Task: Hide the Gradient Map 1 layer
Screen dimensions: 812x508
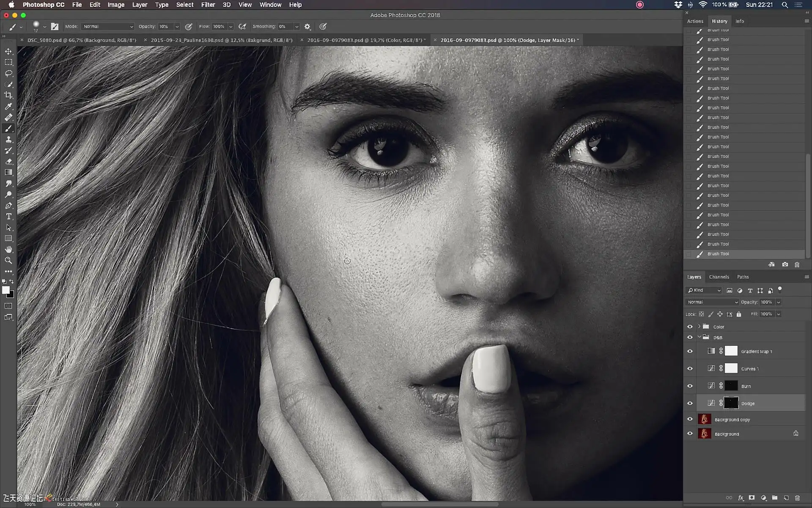Action: [690, 351]
